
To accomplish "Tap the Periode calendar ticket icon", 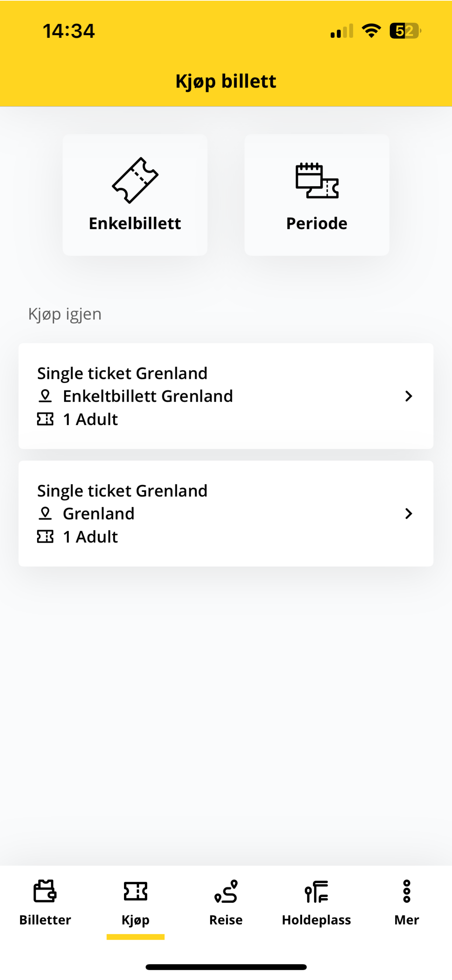I will pyautogui.click(x=317, y=180).
